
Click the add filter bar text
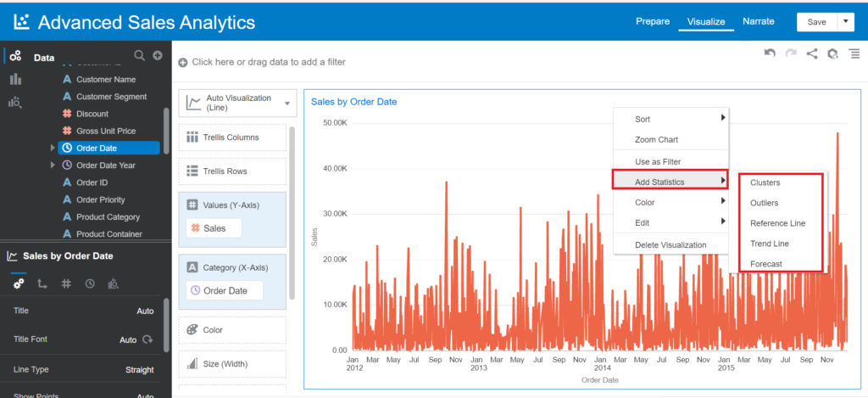coord(269,62)
